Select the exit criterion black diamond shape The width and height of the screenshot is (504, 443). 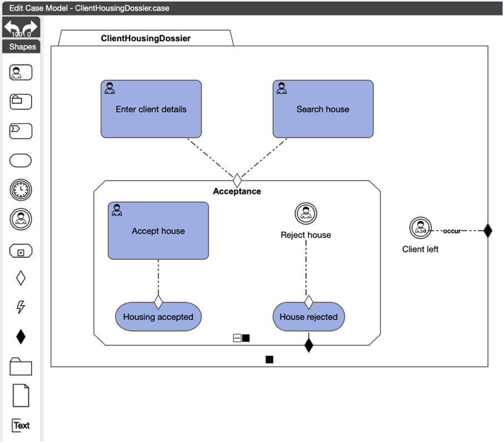(21, 336)
